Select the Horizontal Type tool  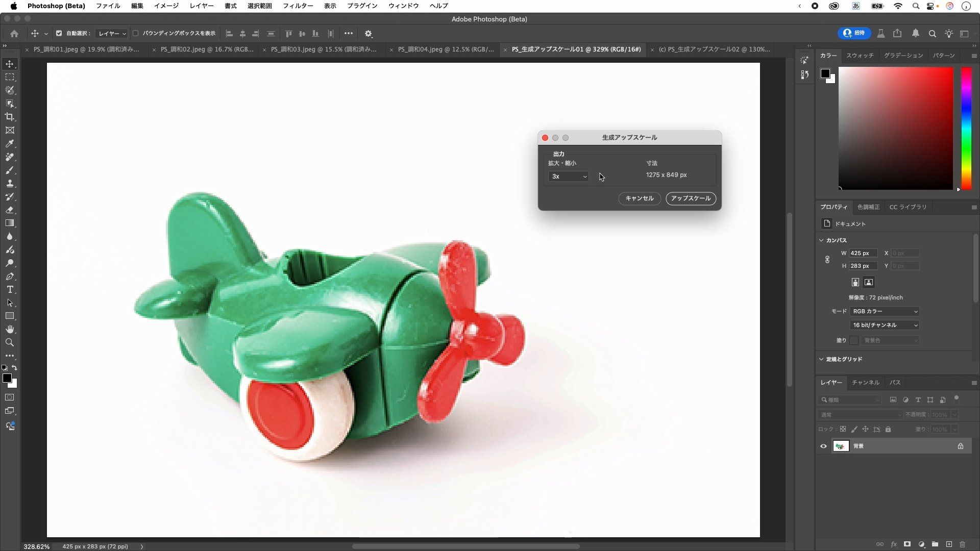(10, 289)
